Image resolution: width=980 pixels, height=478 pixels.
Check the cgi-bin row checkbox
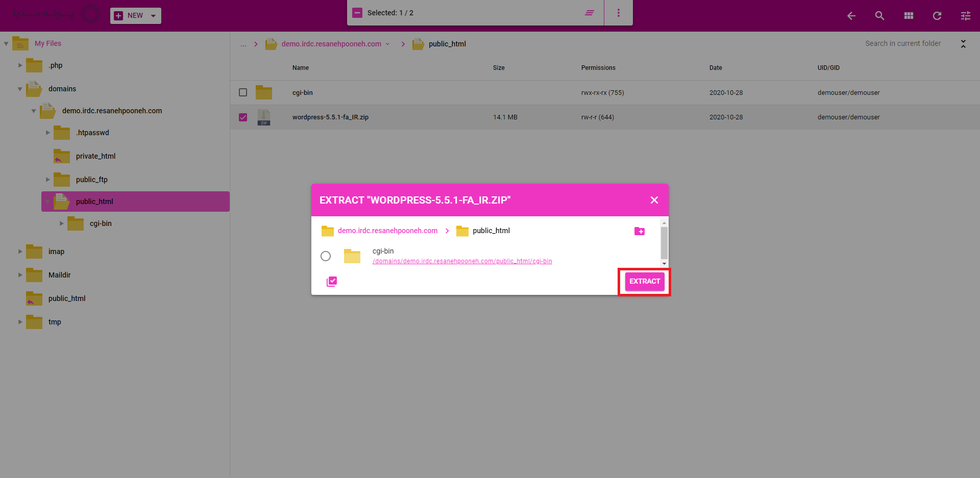243,92
